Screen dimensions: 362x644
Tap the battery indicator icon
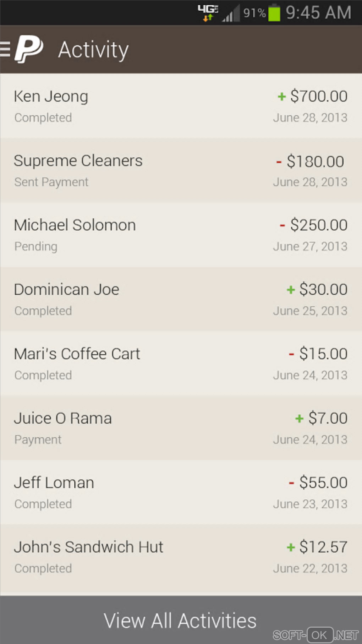[274, 13]
